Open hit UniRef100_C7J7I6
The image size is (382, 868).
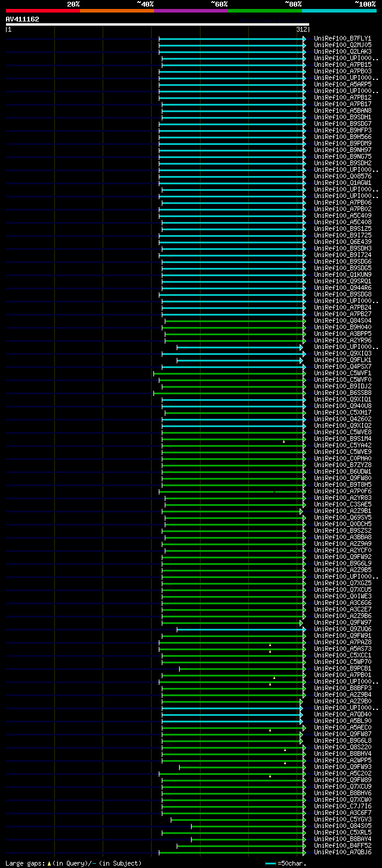coord(343,807)
